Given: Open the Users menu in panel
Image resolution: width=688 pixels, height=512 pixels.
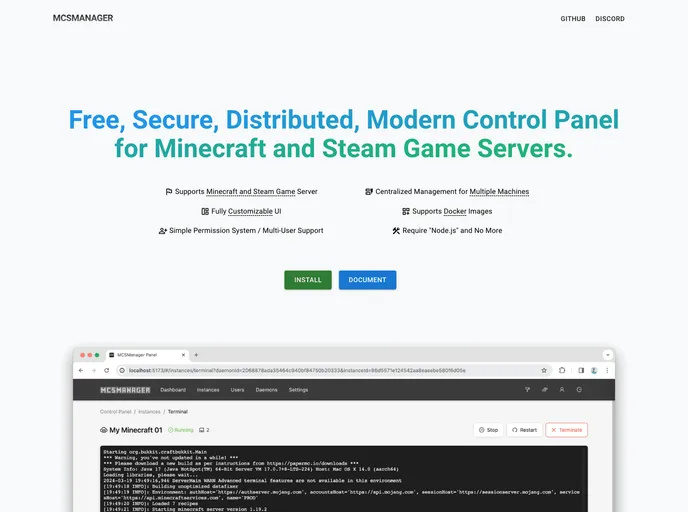Looking at the screenshot, I should [x=237, y=390].
